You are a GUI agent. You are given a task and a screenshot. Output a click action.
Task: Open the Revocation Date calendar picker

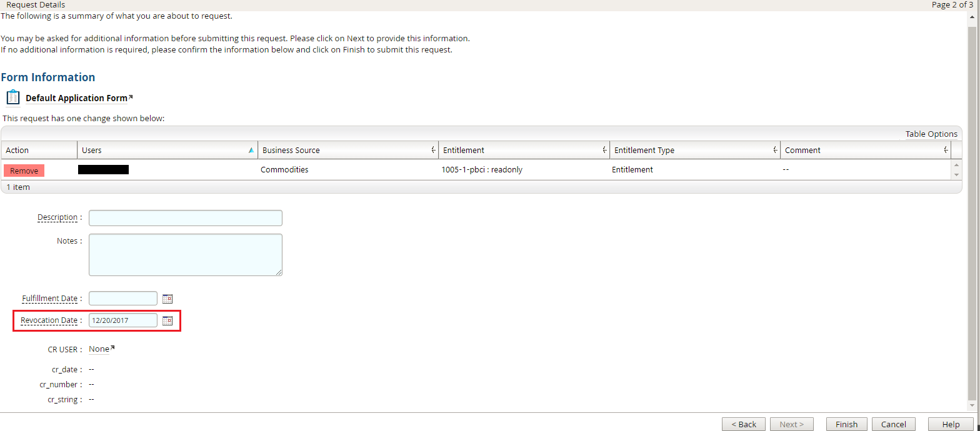tap(167, 320)
